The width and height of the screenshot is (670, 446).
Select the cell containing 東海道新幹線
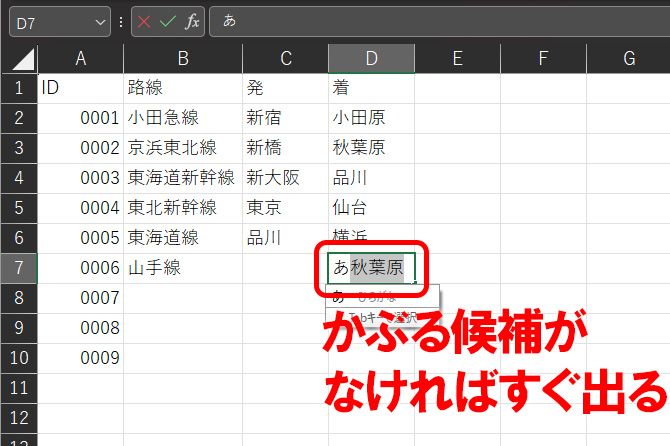[x=183, y=178]
